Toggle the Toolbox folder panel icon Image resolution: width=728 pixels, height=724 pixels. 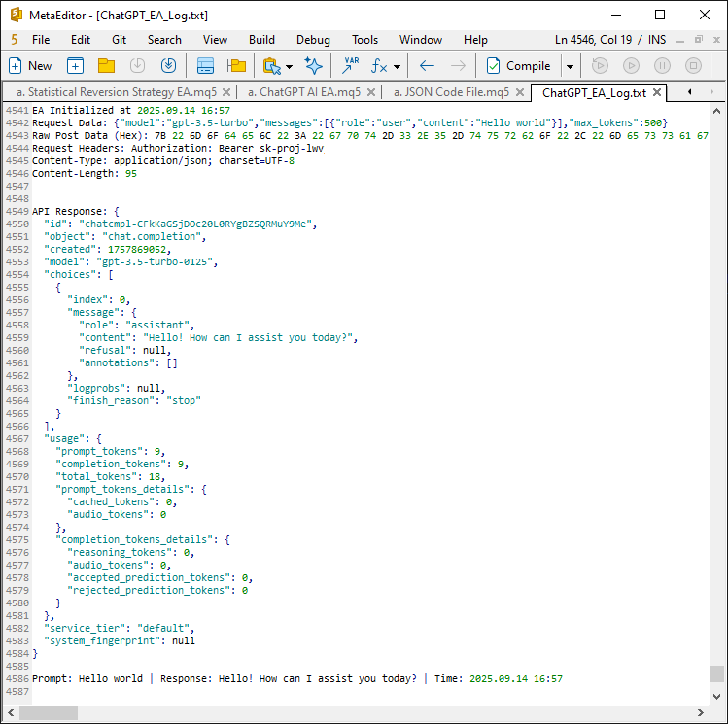pyautogui.click(x=236, y=66)
